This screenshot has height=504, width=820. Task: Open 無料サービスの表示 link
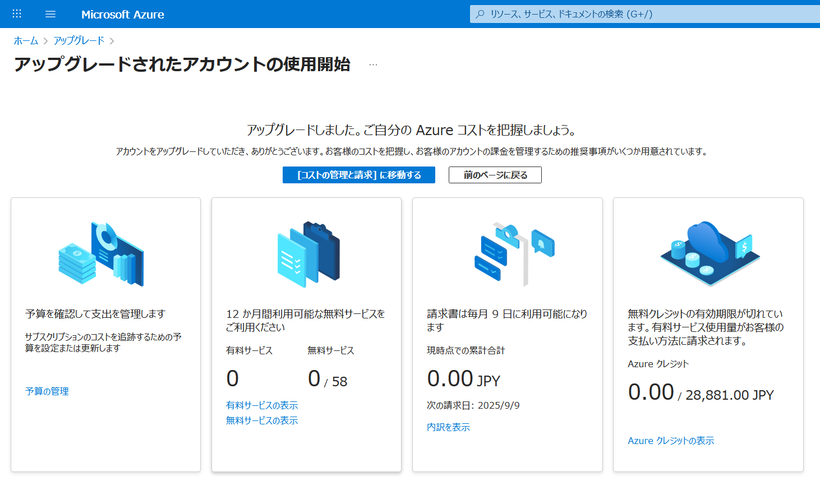(x=262, y=420)
